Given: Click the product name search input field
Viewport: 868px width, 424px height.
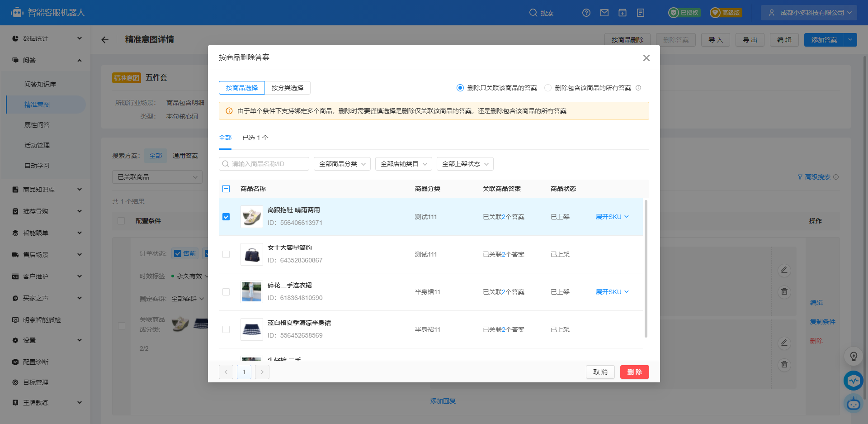Looking at the screenshot, I should point(264,164).
